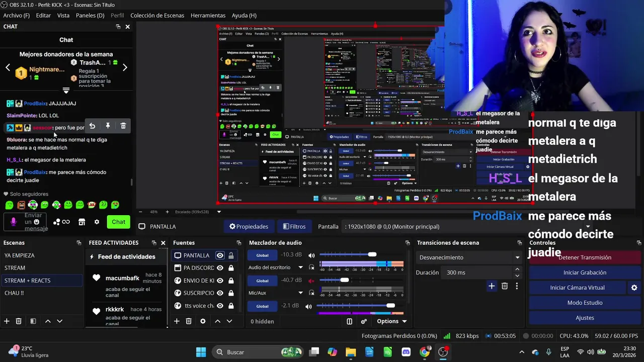Increase the transition duration with up arrow

[x=517, y=269]
